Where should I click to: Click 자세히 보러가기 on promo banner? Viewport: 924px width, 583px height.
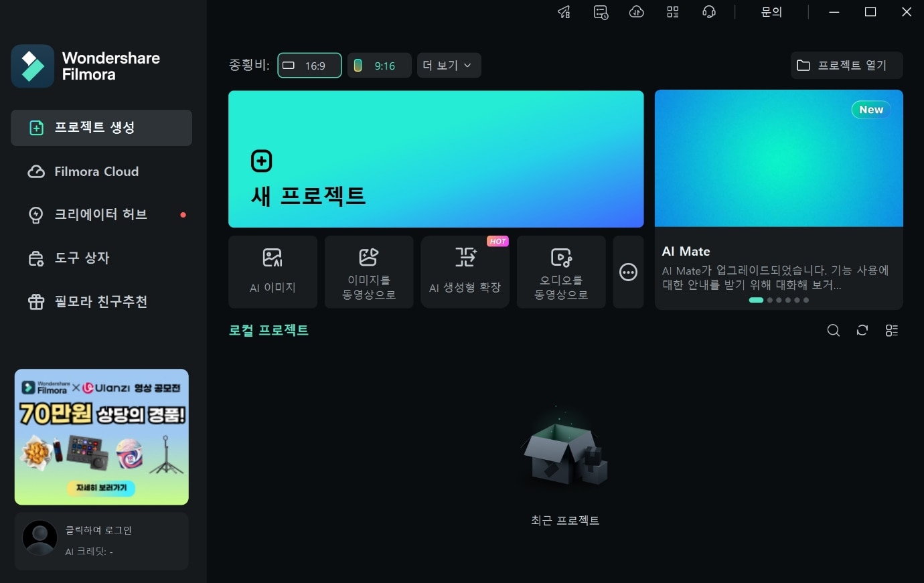coord(101,488)
